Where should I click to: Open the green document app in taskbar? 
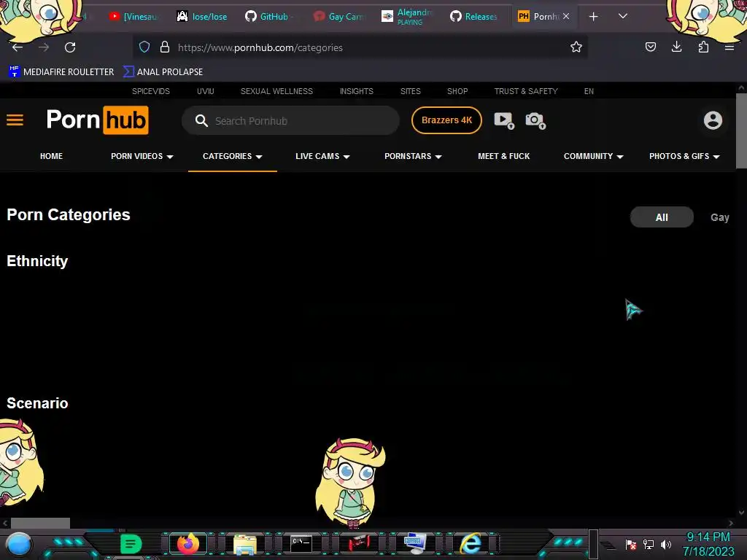click(x=131, y=544)
